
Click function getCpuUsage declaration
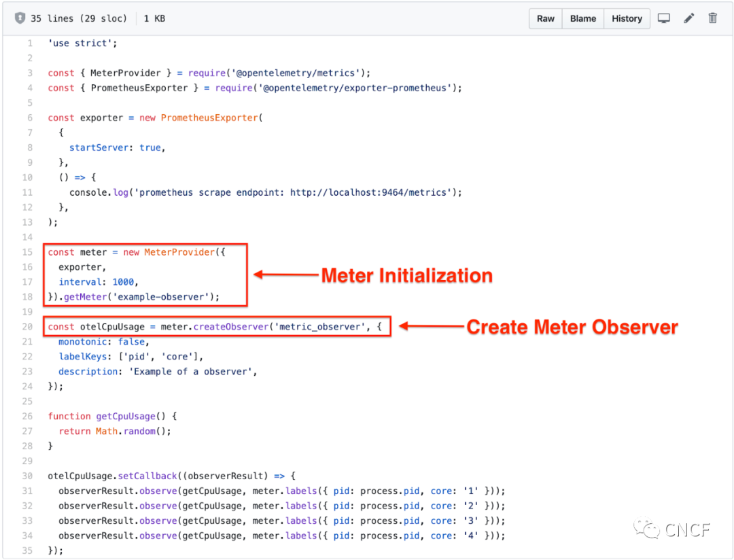(x=112, y=416)
